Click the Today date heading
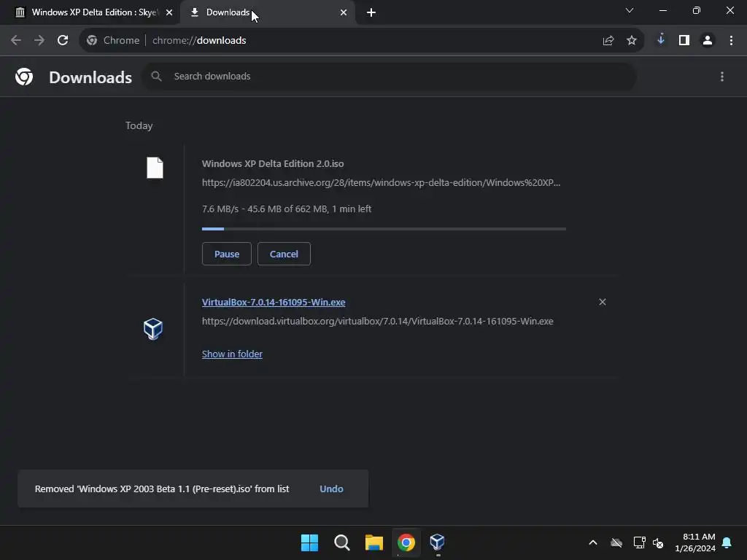Viewport: 747px width, 560px height. click(x=139, y=125)
